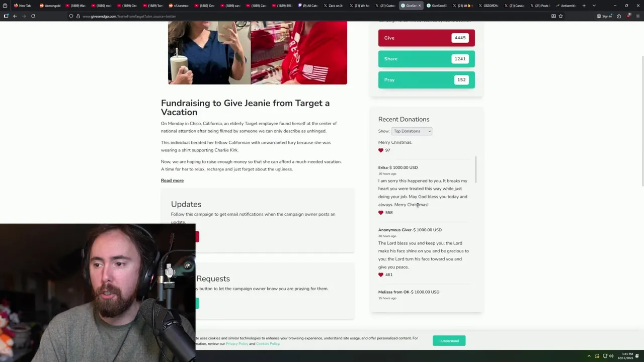The width and height of the screenshot is (644, 362).
Task: Click the heart icon next to 97
Action: tap(381, 150)
